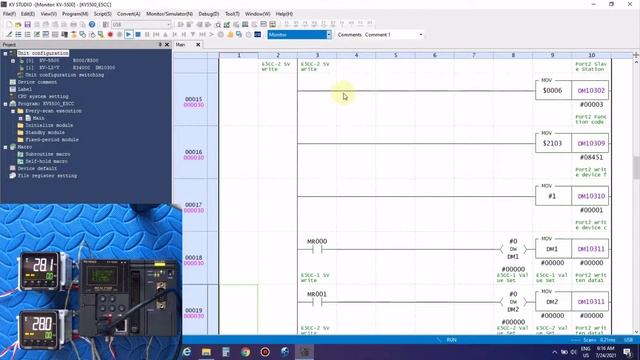
Task: Open the Comment 1 dropdown
Action: [x=421, y=35]
